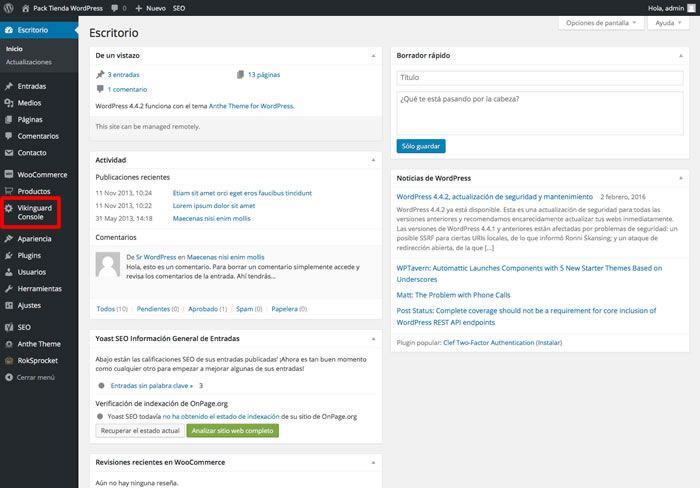Click the Medios media icon
Image resolution: width=700 pixels, height=488 pixels.
click(x=8, y=103)
